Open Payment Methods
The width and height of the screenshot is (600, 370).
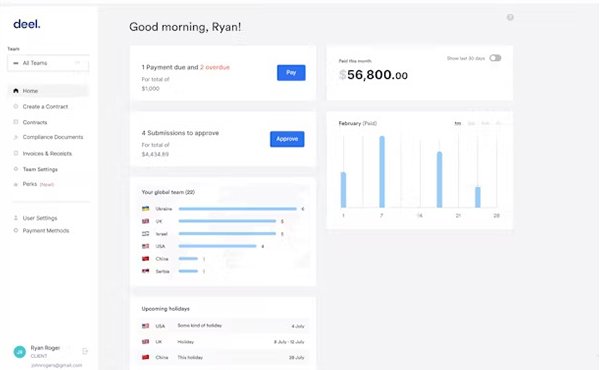click(46, 231)
